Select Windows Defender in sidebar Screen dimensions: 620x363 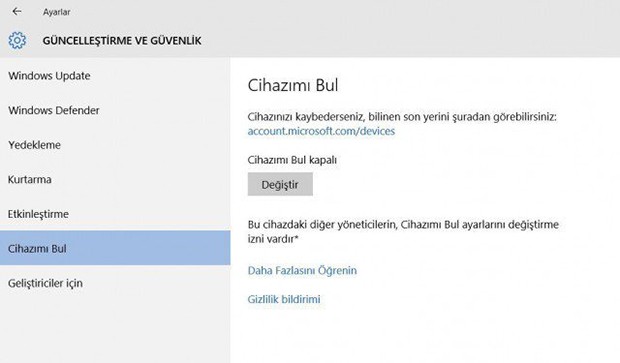(115, 110)
